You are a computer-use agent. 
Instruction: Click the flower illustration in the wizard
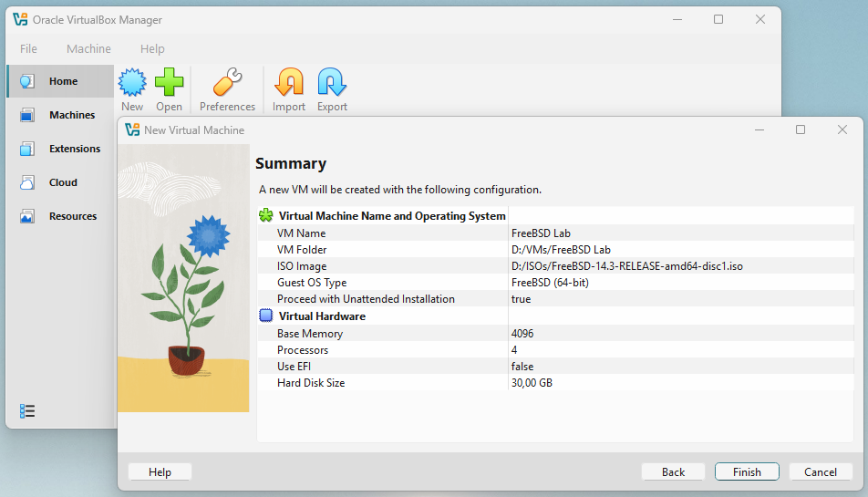183,278
